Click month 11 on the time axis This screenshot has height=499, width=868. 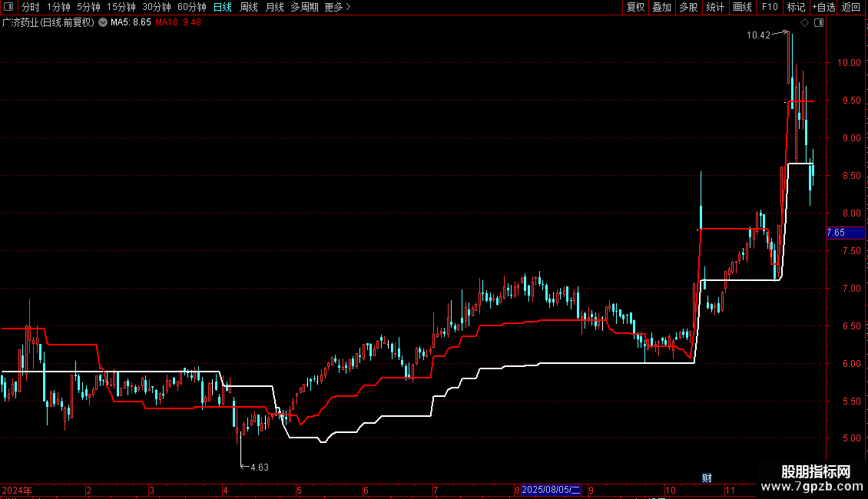pos(730,491)
